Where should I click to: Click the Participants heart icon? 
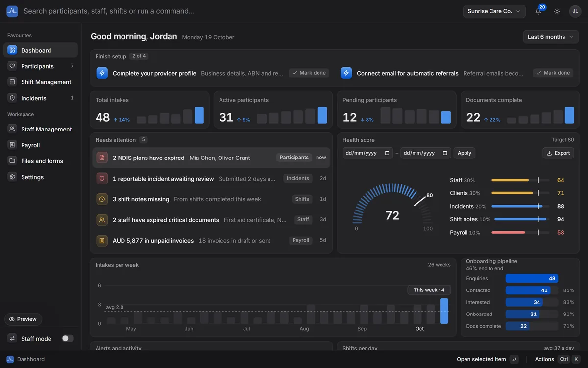12,66
